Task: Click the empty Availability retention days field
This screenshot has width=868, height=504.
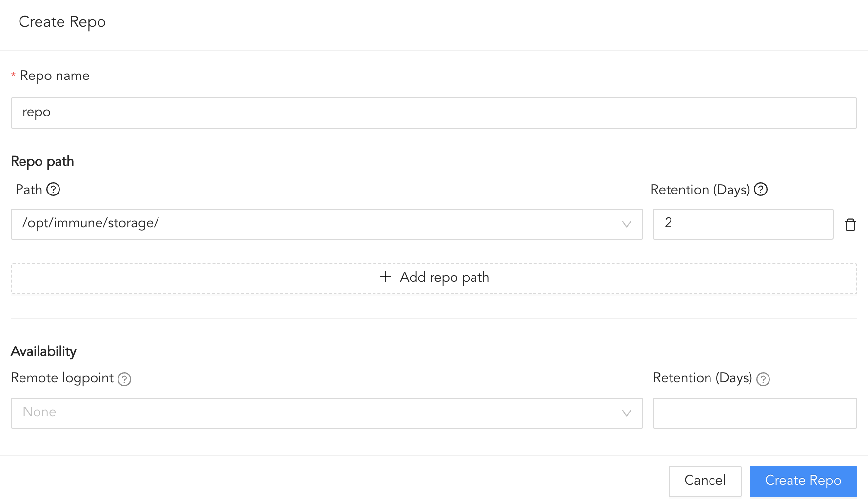Action: pos(754,413)
